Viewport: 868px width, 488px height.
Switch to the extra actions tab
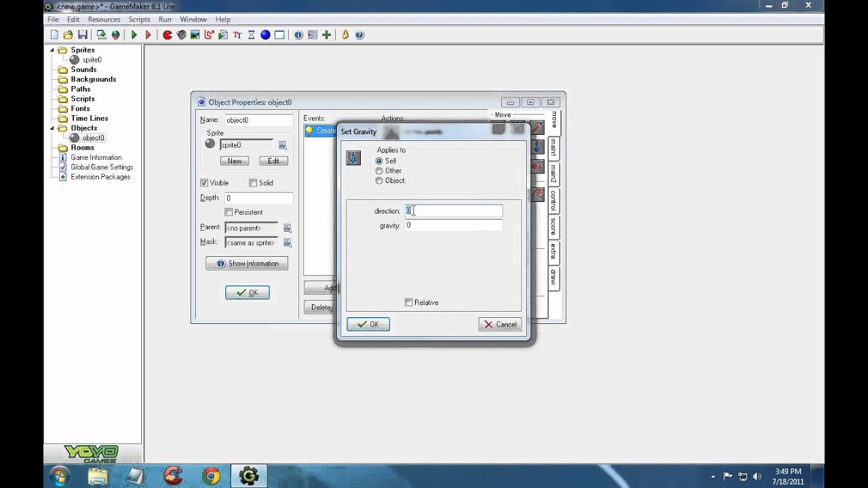tap(553, 251)
